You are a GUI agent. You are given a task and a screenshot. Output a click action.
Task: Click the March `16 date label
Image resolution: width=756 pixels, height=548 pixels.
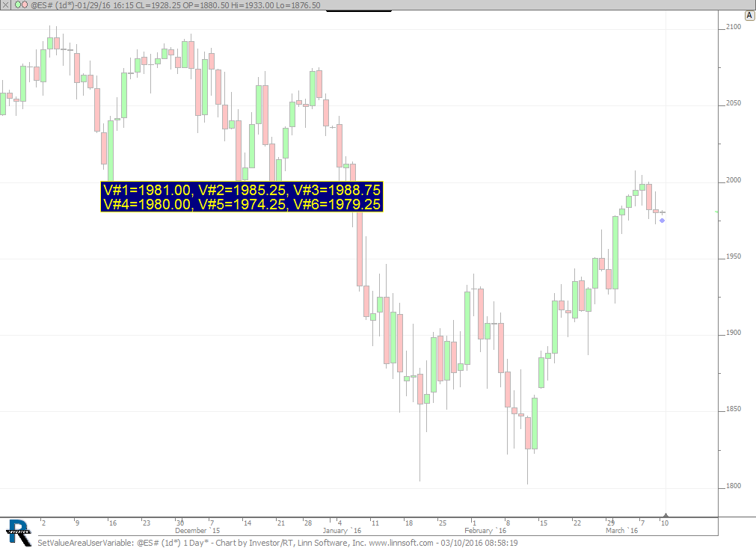[621, 531]
